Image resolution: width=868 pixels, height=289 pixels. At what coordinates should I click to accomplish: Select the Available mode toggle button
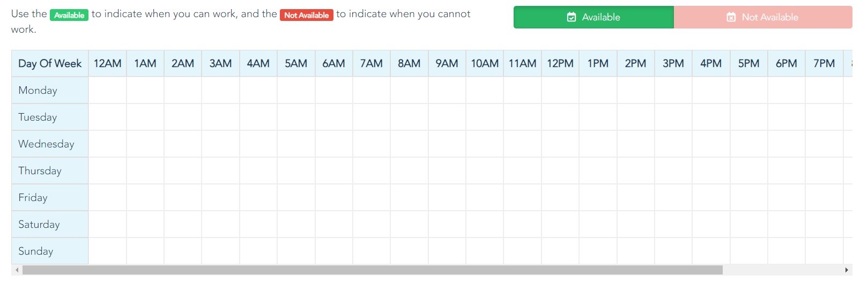pyautogui.click(x=593, y=17)
